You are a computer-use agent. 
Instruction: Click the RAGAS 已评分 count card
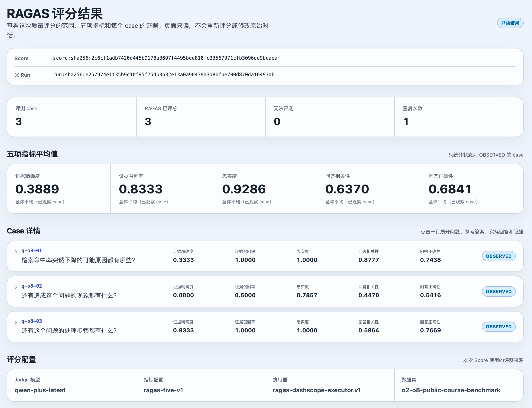tap(201, 117)
